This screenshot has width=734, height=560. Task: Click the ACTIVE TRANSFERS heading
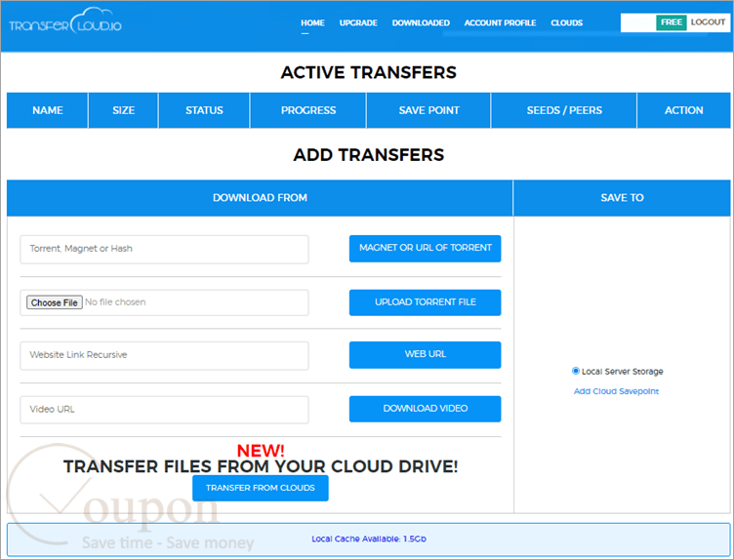[368, 72]
